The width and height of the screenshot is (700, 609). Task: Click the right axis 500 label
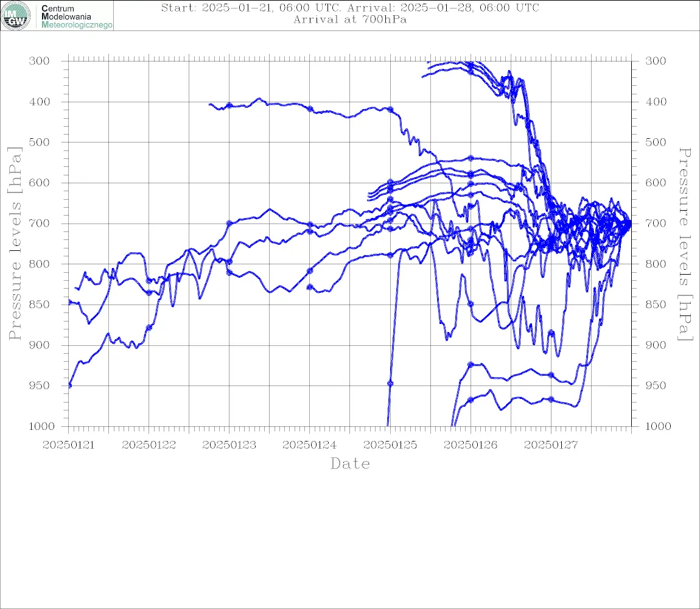[x=656, y=142]
